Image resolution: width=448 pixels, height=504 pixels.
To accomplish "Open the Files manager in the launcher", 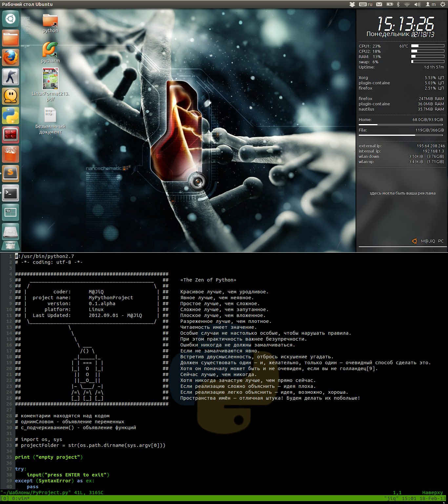I will [10, 38].
